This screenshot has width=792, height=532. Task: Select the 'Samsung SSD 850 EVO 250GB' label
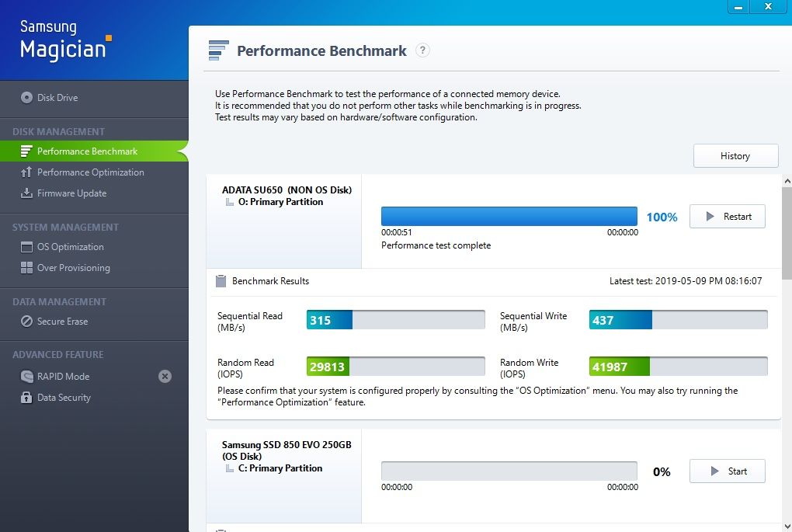287,445
